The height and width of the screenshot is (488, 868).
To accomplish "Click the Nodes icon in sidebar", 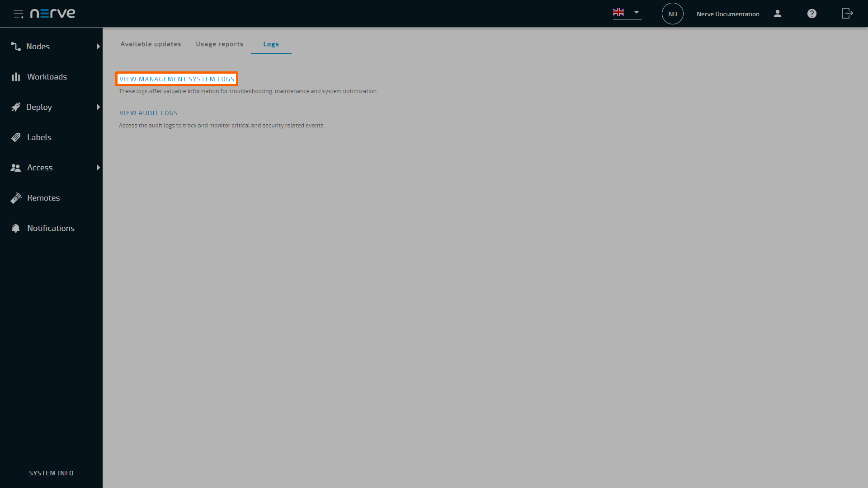I will [15, 46].
